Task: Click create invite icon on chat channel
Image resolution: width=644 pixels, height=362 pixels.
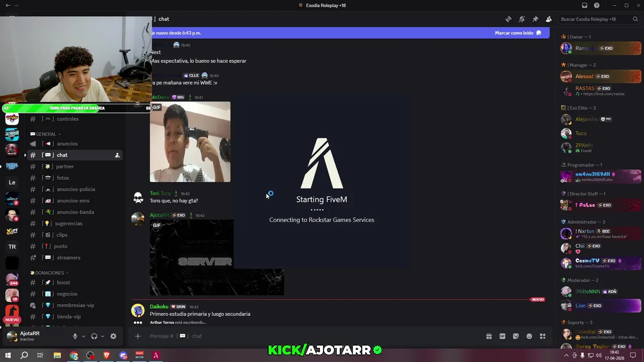Action: tap(117, 155)
